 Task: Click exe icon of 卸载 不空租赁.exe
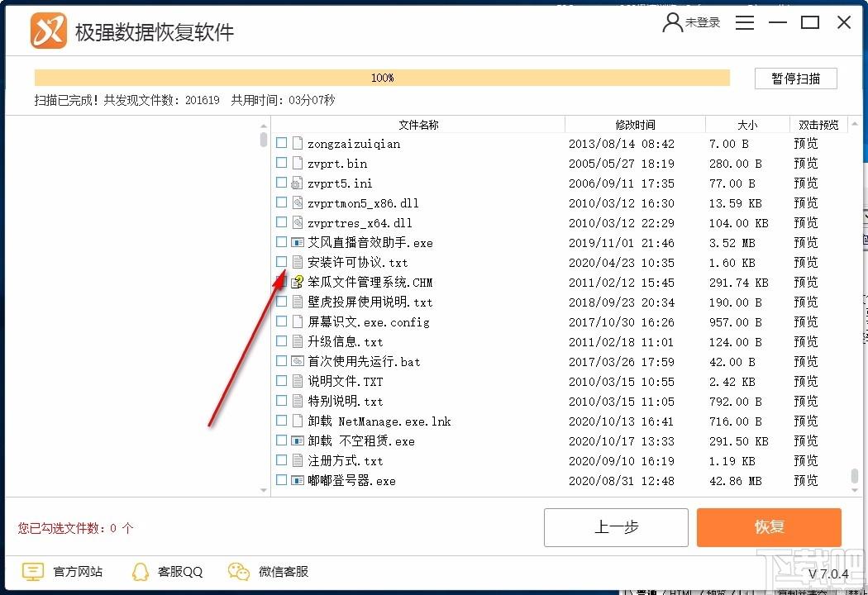coord(298,440)
